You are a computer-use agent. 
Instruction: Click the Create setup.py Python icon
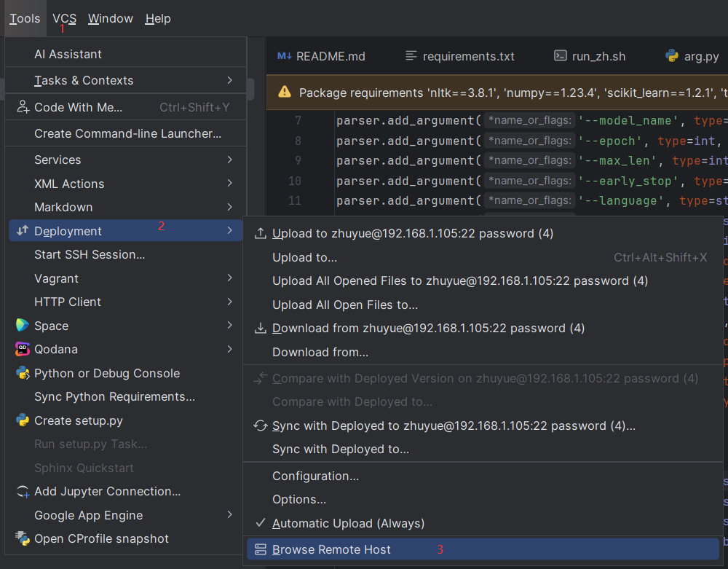pos(23,420)
